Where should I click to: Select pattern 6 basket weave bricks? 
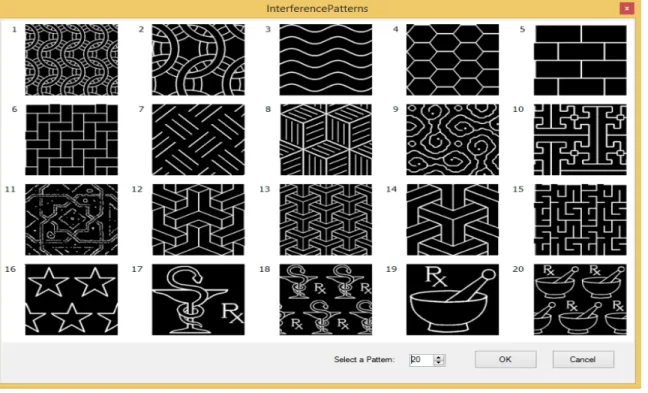[71, 140]
